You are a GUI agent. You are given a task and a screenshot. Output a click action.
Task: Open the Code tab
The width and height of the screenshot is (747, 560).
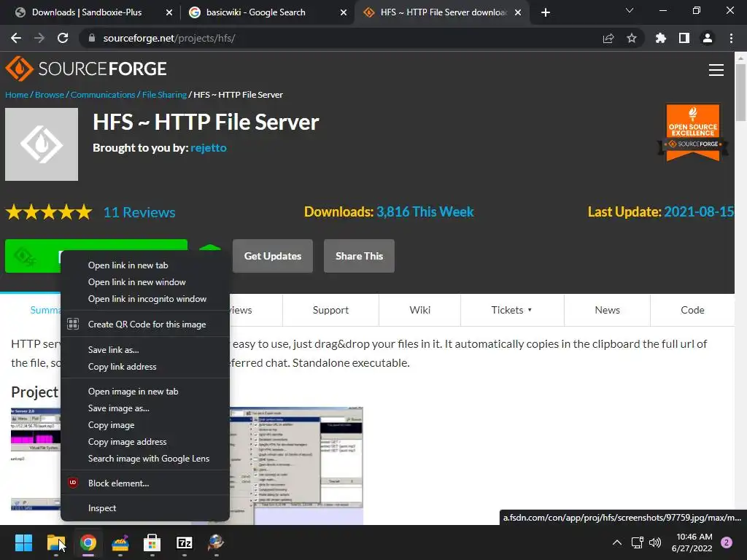click(x=692, y=310)
